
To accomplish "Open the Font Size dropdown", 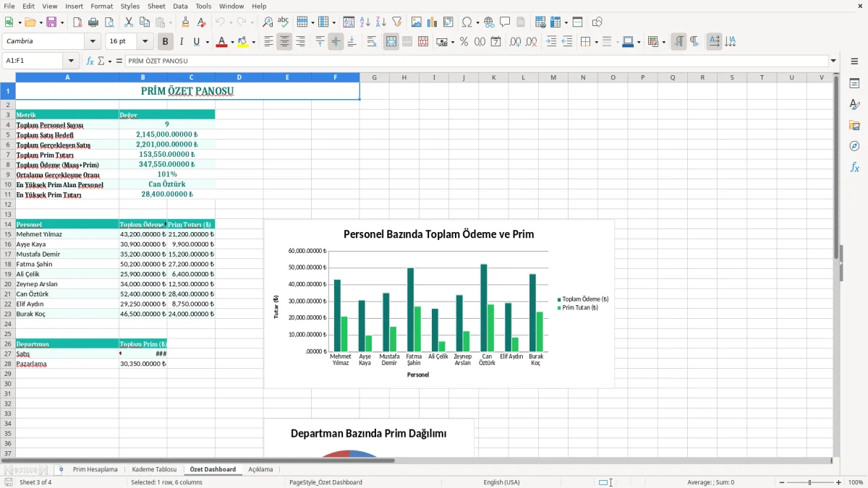I will 145,42.
